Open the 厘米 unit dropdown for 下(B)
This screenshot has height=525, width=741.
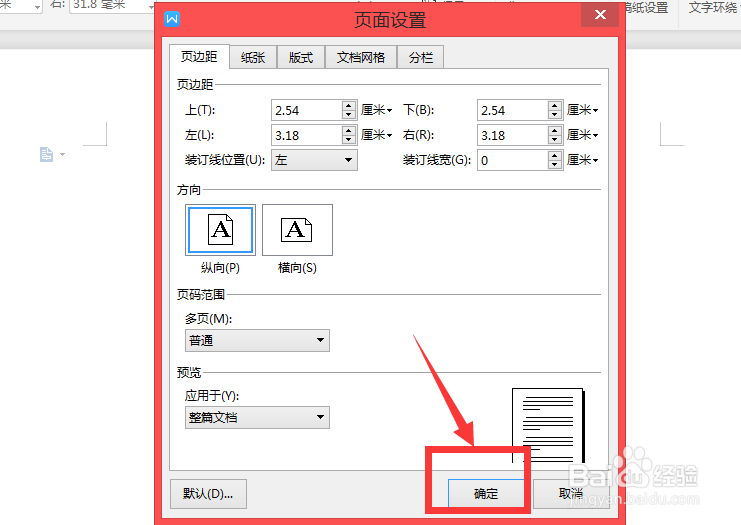(x=583, y=110)
